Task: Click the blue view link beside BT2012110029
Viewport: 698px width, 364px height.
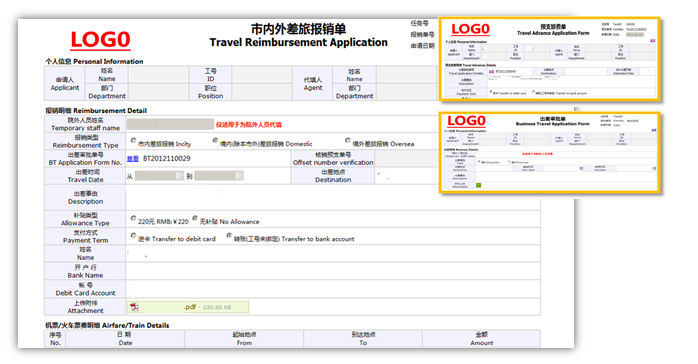Action: tap(133, 158)
